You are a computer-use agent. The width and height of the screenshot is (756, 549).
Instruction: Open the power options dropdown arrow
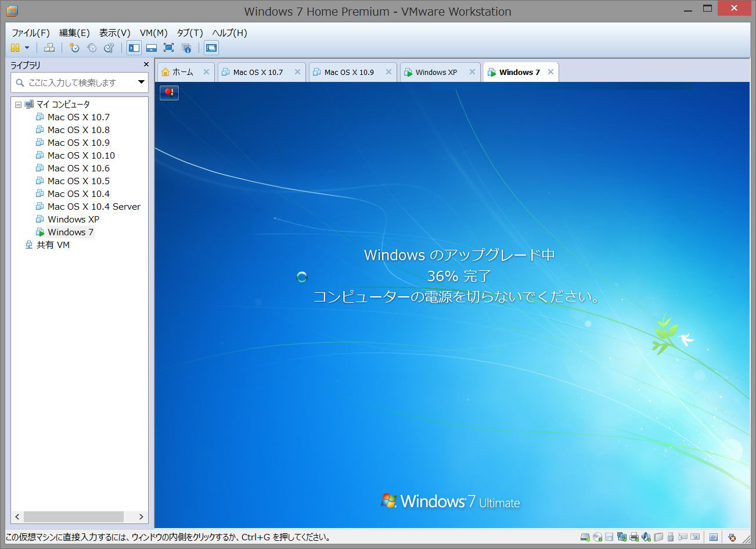coord(27,48)
